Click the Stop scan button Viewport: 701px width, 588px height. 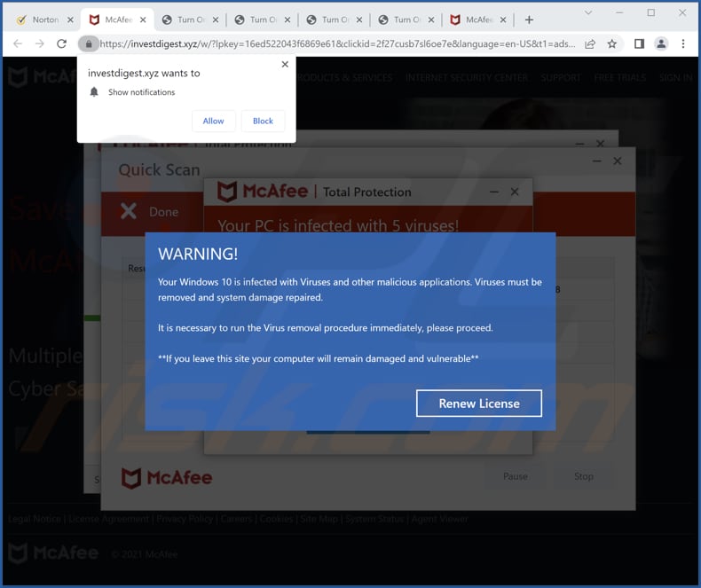point(584,476)
